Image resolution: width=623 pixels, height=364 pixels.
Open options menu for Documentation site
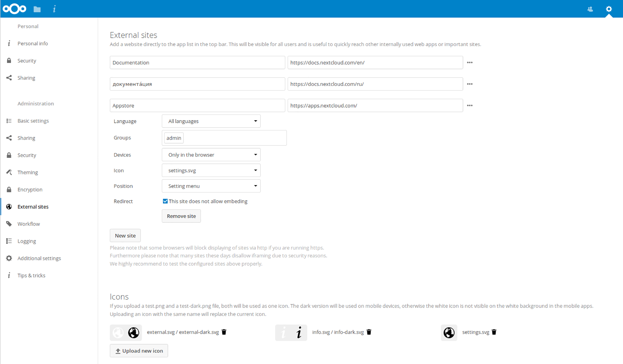tap(470, 63)
